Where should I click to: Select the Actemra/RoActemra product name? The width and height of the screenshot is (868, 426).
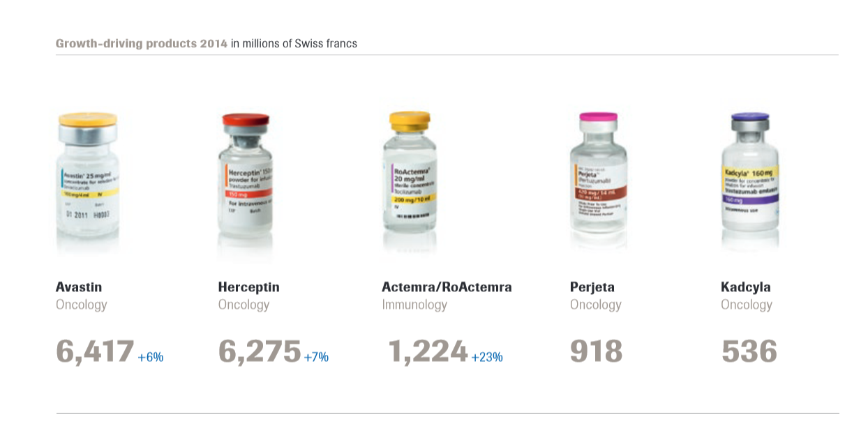[x=447, y=287]
